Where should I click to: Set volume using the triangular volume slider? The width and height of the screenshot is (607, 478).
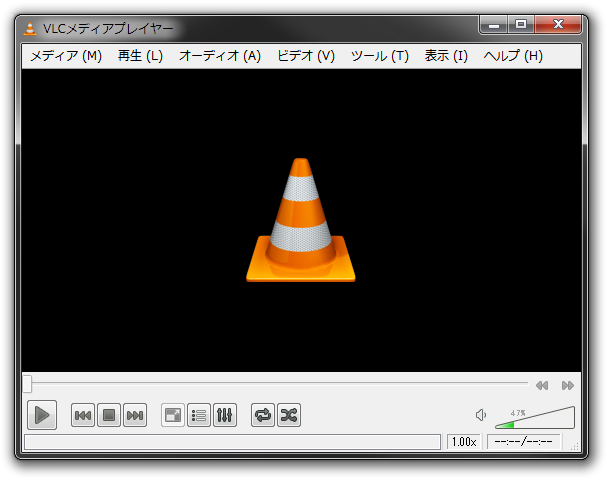coord(535,417)
